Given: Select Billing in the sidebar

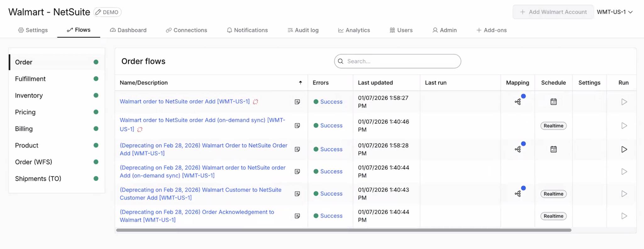Looking at the screenshot, I should coord(57,129).
